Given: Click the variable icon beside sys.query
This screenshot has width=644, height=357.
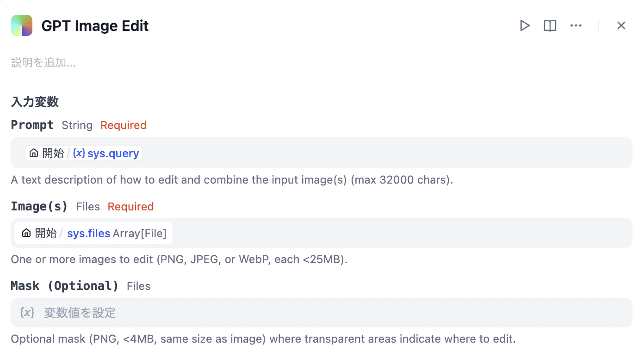Looking at the screenshot, I should point(79,153).
